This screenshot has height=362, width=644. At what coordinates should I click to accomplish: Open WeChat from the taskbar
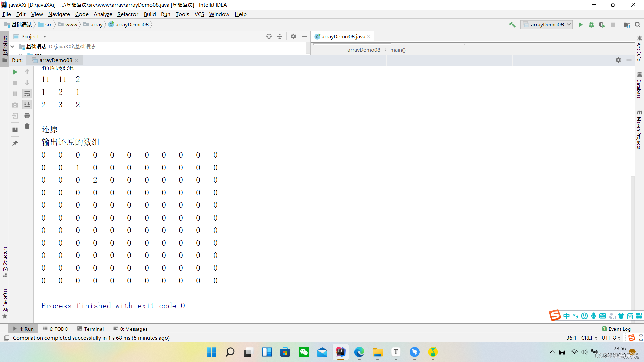click(304, 352)
